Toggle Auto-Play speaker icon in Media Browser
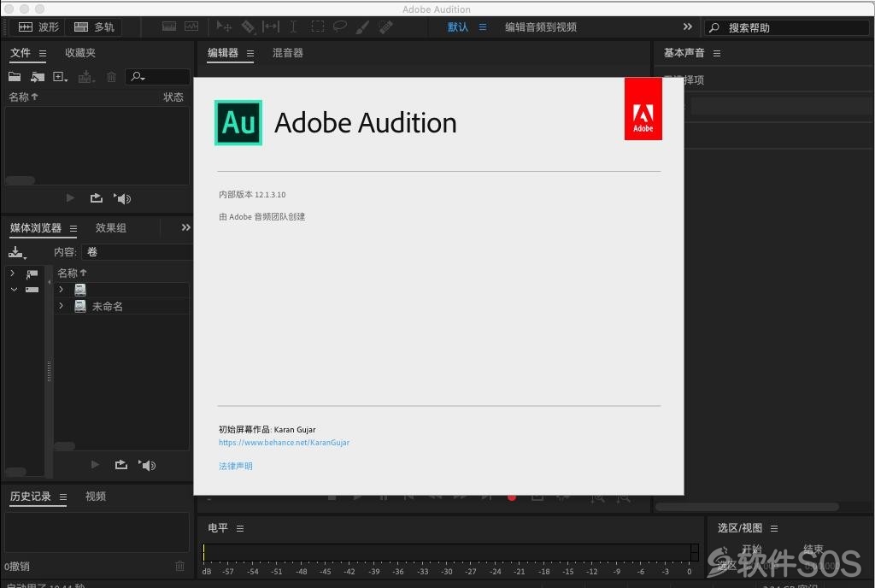The height and width of the screenshot is (588, 875). pyautogui.click(x=147, y=465)
